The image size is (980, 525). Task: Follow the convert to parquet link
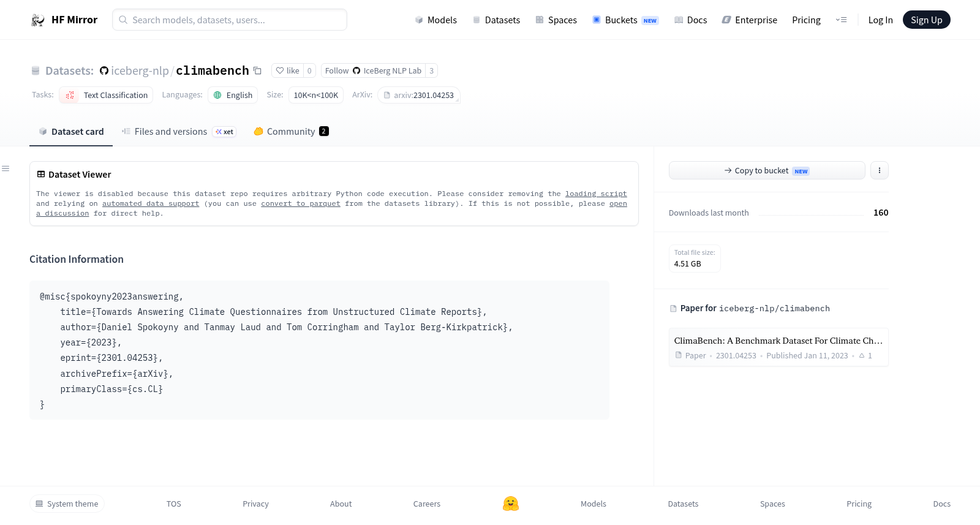click(301, 203)
